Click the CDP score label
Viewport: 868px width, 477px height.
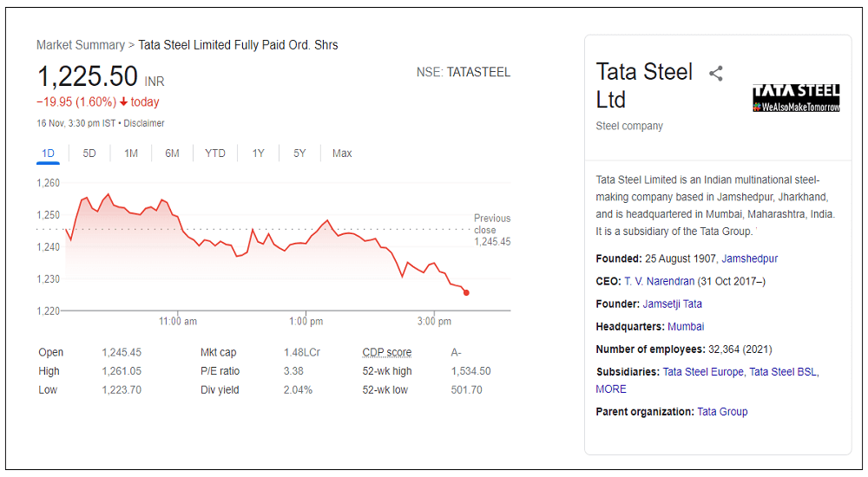(387, 352)
